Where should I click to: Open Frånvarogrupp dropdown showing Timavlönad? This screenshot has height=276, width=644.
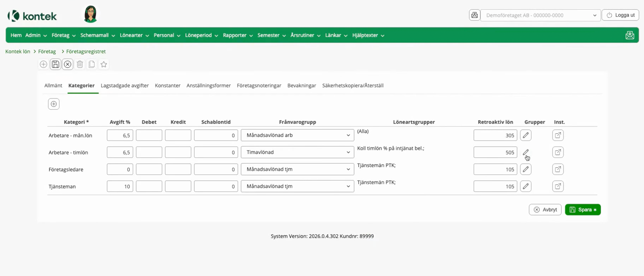(x=297, y=153)
